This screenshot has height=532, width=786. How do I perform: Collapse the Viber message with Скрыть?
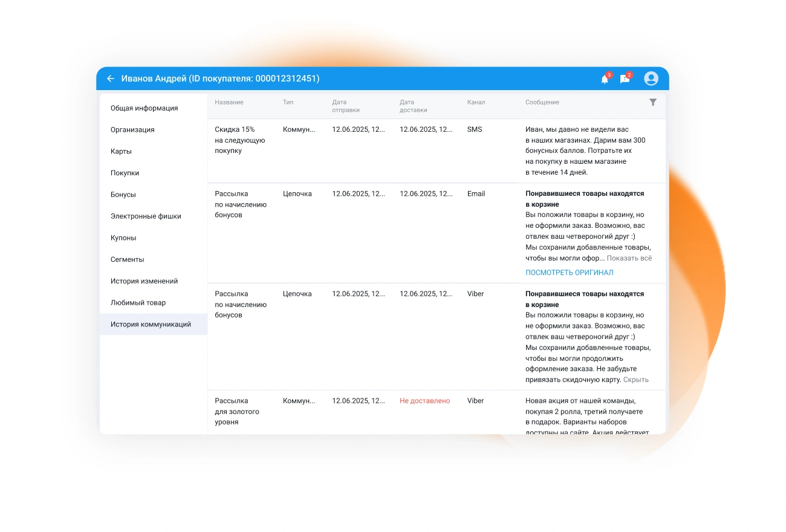coord(635,380)
